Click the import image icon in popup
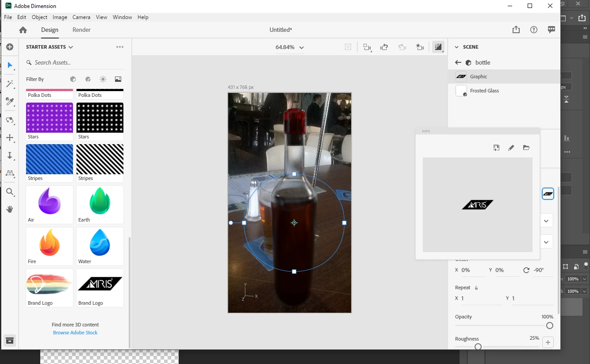This screenshot has height=364, width=590. coord(496,148)
